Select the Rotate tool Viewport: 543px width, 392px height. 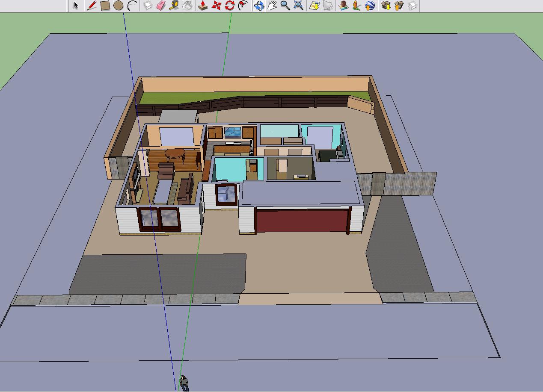click(x=230, y=6)
